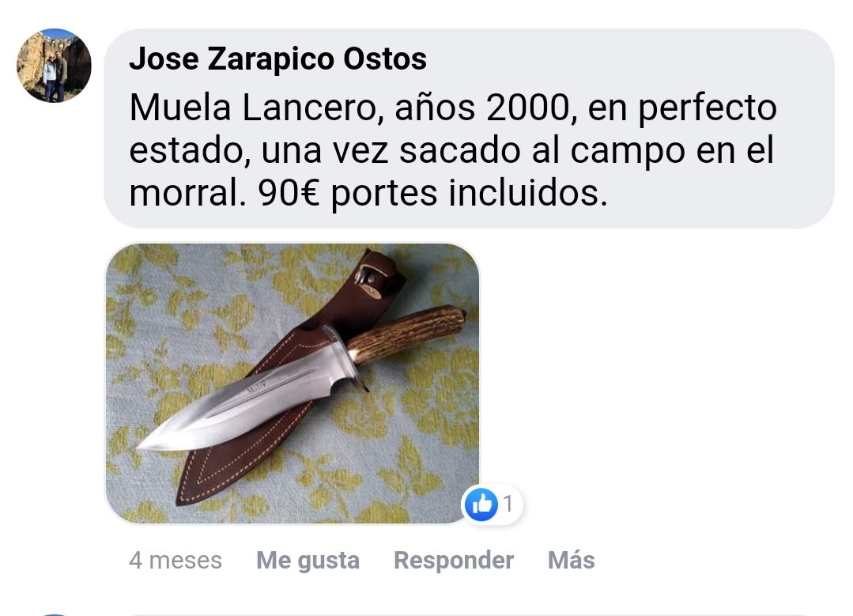853x616 pixels.
Task: Open the Jose Zarapico Ostos name link
Action: click(x=278, y=59)
